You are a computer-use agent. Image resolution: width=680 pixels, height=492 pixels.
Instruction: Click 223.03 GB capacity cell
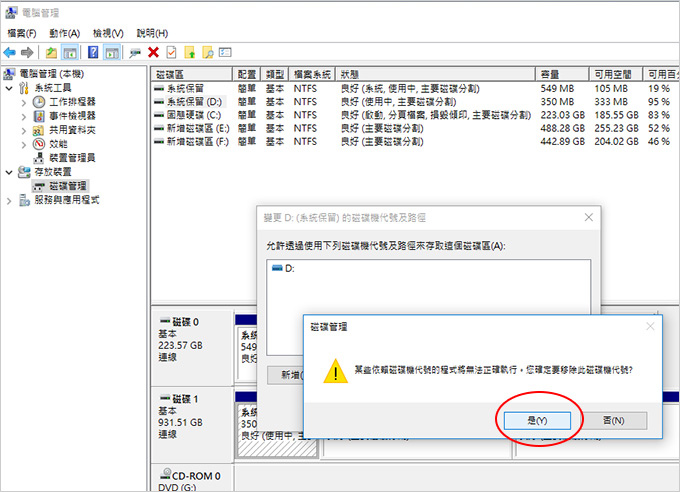(x=562, y=115)
